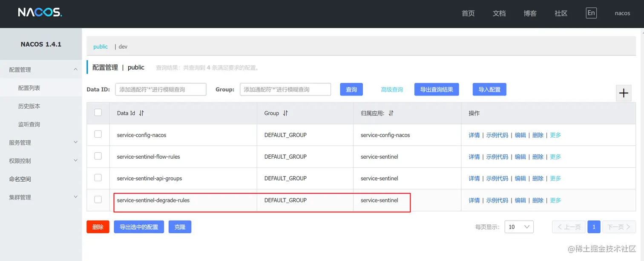
Task: View 详情 for service-sentinel-flow-rules
Action: tap(474, 157)
